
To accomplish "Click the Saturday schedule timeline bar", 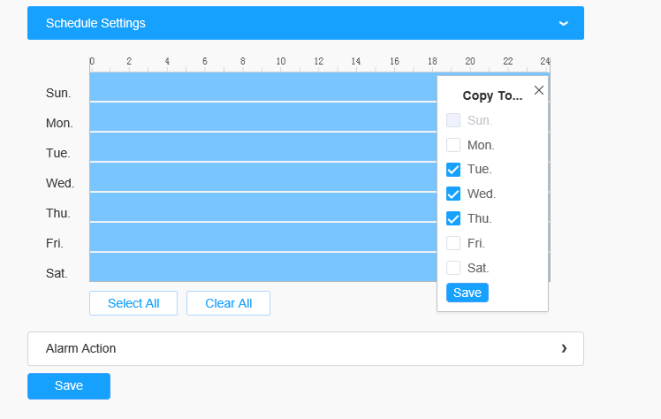I will pos(262,268).
